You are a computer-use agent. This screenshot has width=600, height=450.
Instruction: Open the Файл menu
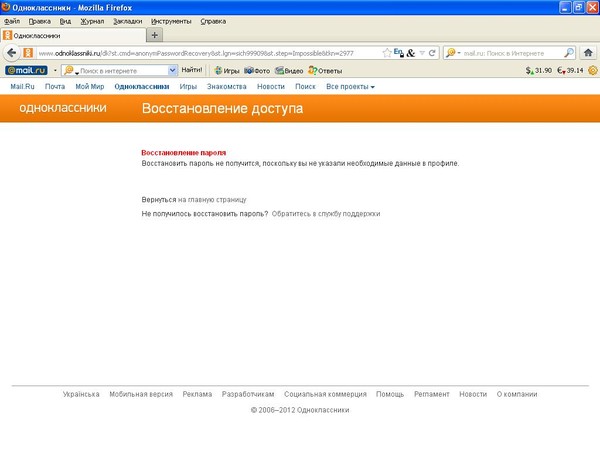coord(12,21)
